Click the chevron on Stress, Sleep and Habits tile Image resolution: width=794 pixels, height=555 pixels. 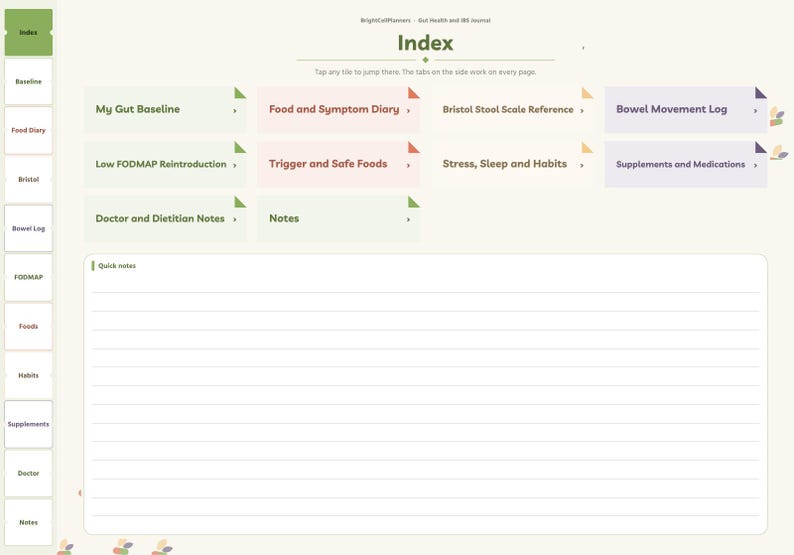(582, 165)
